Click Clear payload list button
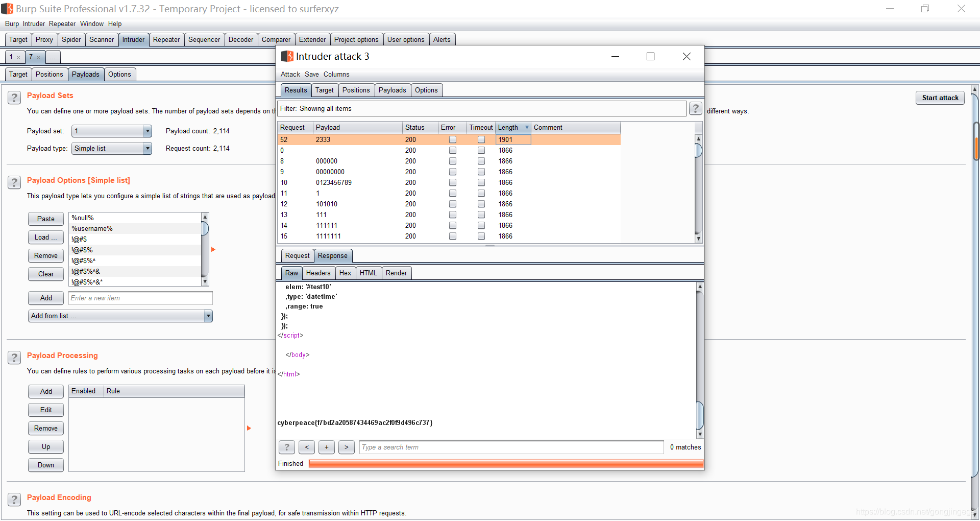Screen dimensions: 980x521 click(46, 274)
